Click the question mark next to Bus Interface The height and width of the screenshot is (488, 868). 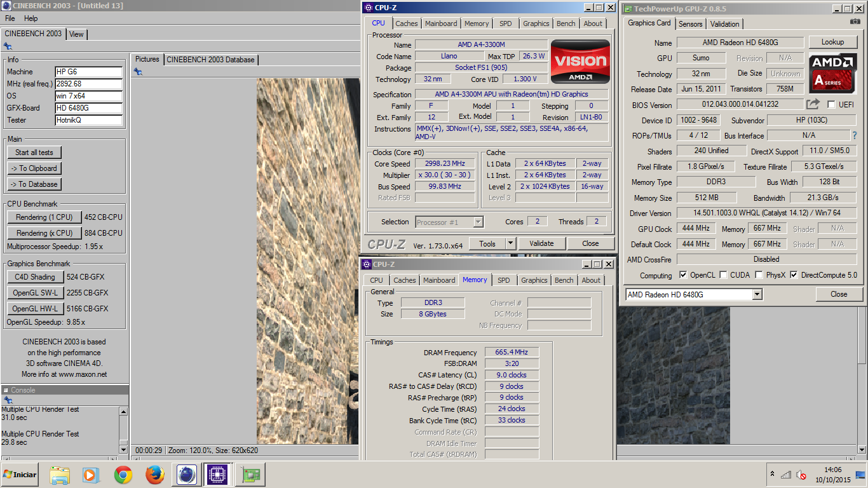tap(855, 135)
